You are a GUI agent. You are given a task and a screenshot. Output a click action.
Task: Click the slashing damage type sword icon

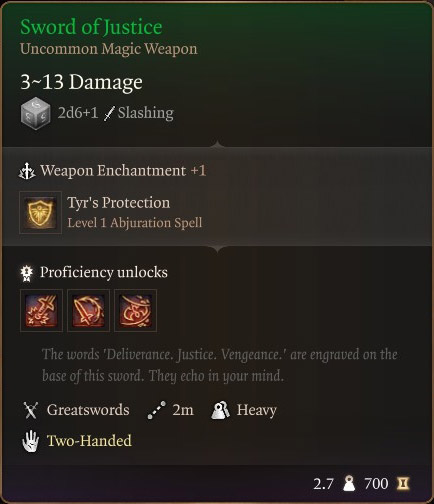pos(109,113)
